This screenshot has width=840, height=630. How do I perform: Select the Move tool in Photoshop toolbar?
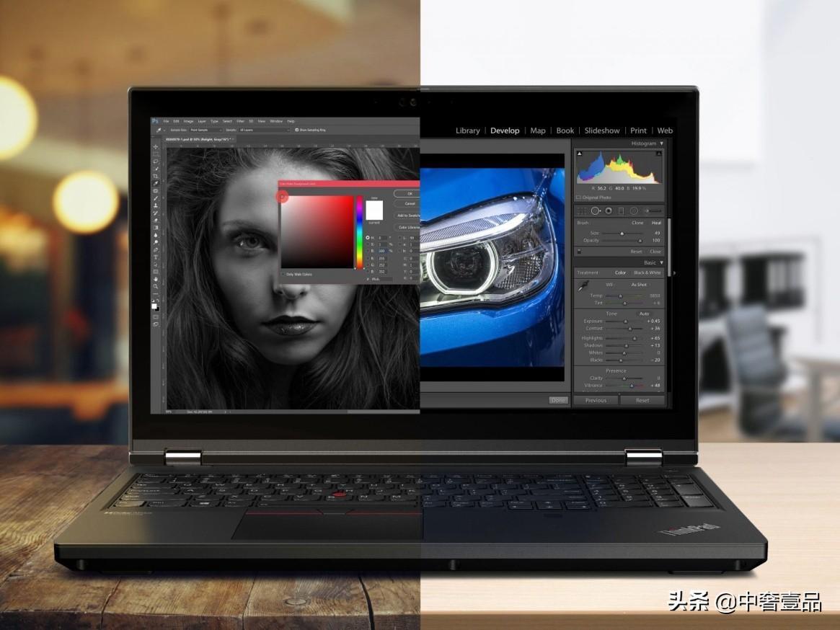coord(156,146)
